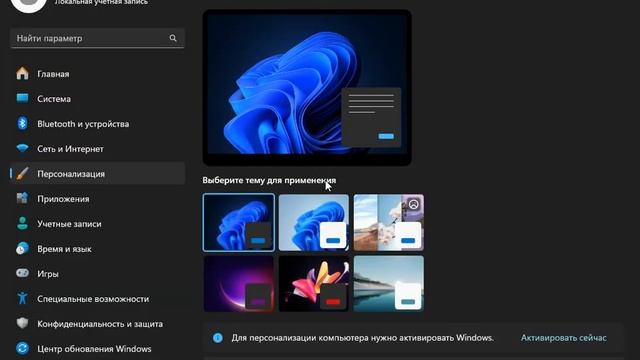The image size is (640, 360).
Task: Click the Bluetooth icon in sidebar
Action: point(22,123)
